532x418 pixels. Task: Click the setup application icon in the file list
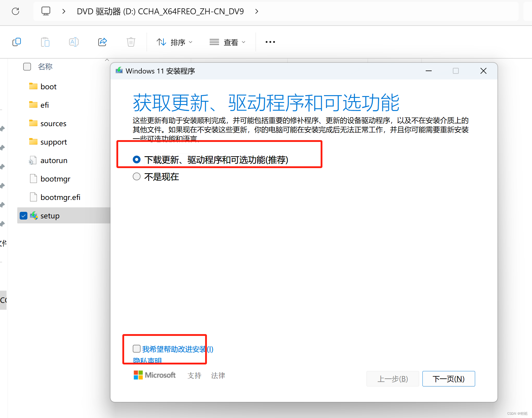[x=34, y=215]
